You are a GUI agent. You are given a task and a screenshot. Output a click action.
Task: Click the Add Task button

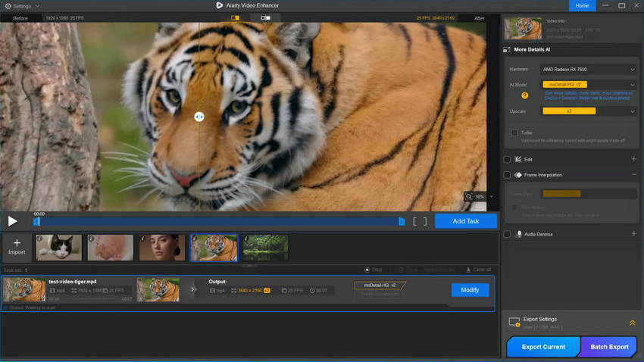click(466, 221)
